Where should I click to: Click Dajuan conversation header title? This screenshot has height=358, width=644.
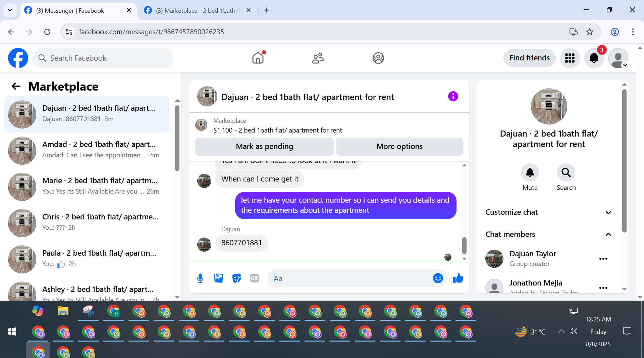point(308,97)
